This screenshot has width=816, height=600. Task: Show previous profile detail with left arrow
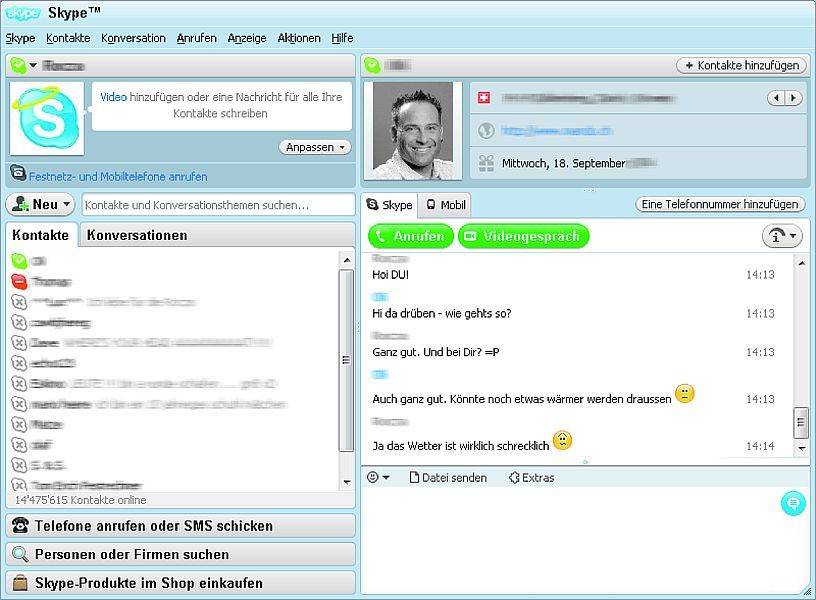[x=776, y=98]
